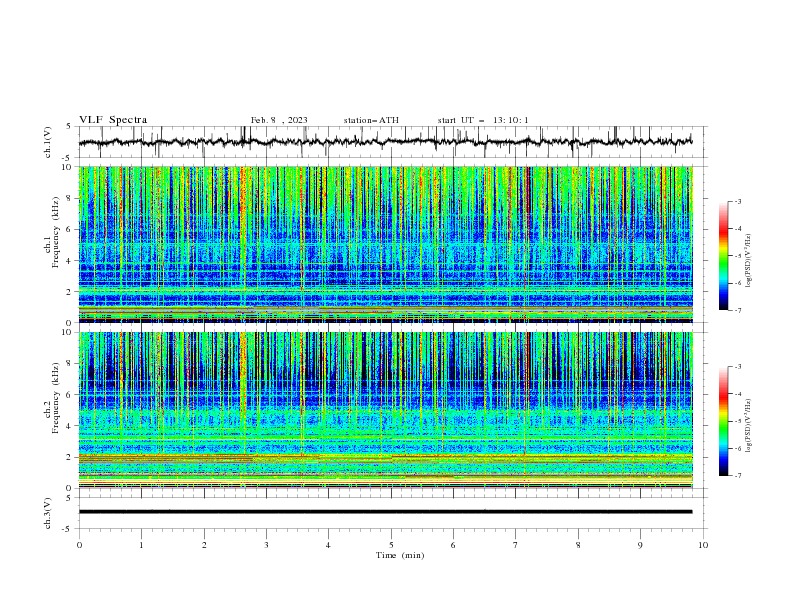792x612 pixels.
Task: Click the flat black ch.3 trace
Action: 385,512
